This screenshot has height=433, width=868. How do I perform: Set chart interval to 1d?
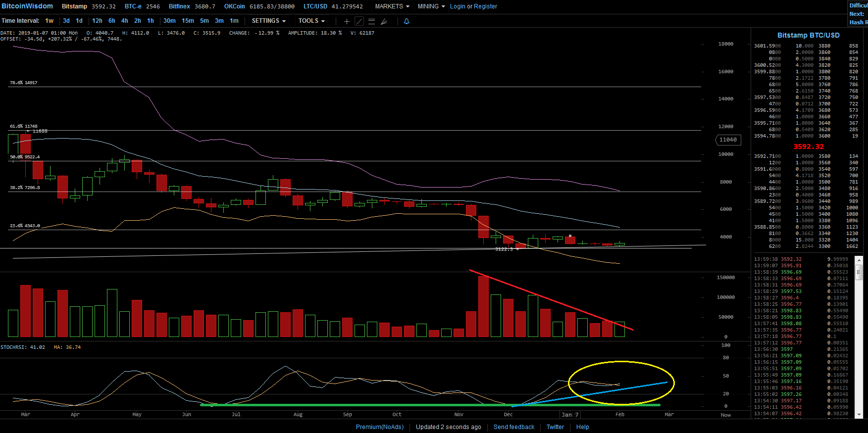79,21
